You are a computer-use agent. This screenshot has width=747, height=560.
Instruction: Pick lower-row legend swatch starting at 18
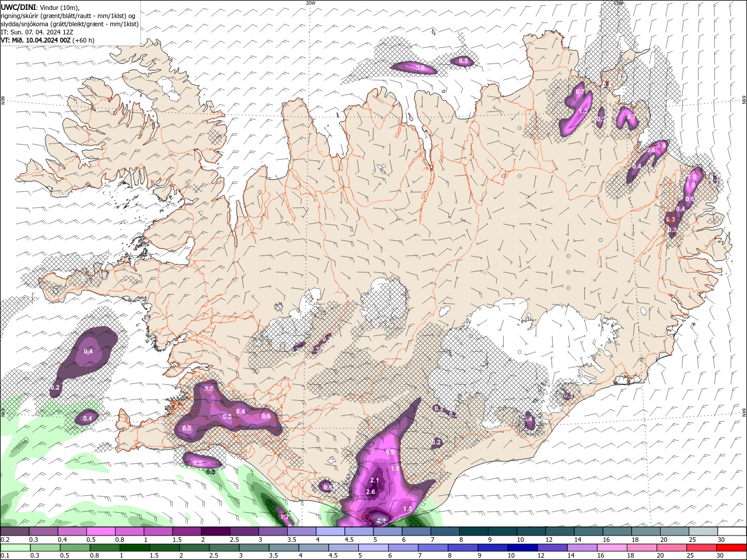pos(643,548)
